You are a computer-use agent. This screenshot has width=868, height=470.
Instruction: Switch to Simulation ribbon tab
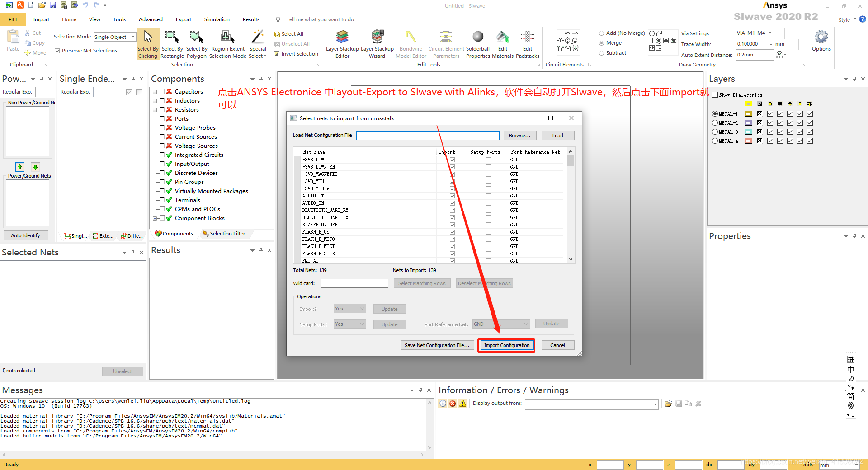point(217,19)
